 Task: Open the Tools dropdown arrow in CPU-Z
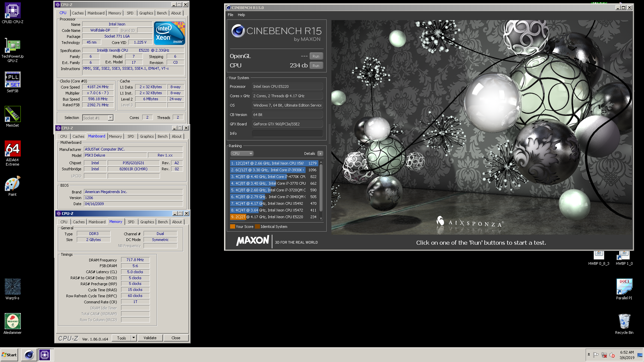(x=133, y=338)
